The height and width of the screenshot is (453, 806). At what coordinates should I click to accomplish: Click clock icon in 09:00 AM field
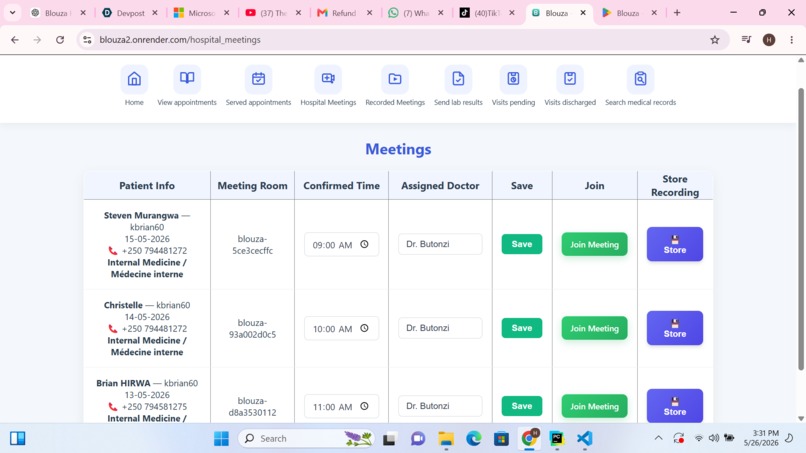[364, 244]
